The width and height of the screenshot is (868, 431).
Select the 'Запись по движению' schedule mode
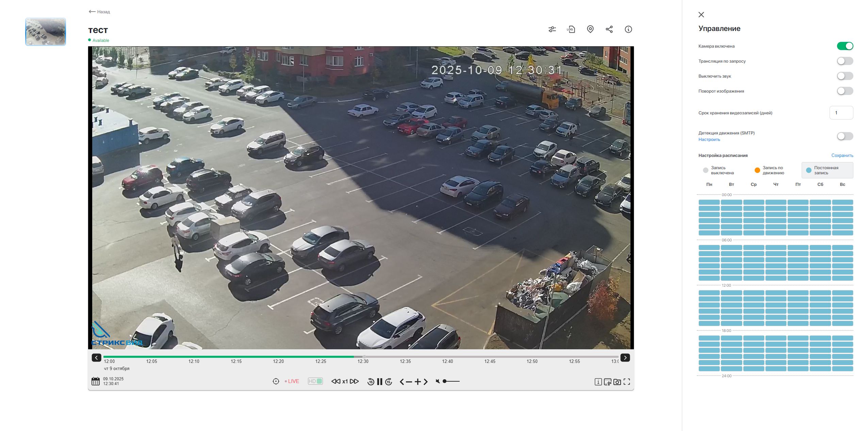(x=770, y=170)
